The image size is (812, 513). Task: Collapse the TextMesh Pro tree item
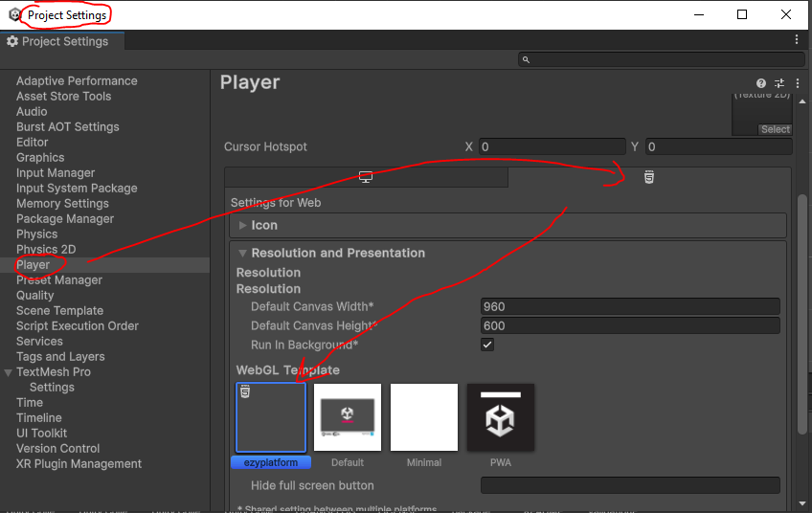coord(9,372)
